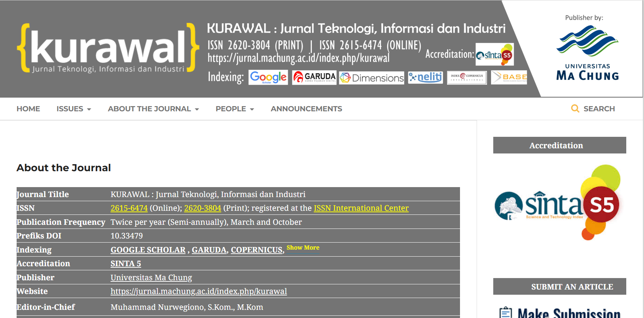The image size is (644, 318).
Task: Open the GARUDA indexing badge
Action: (x=314, y=77)
